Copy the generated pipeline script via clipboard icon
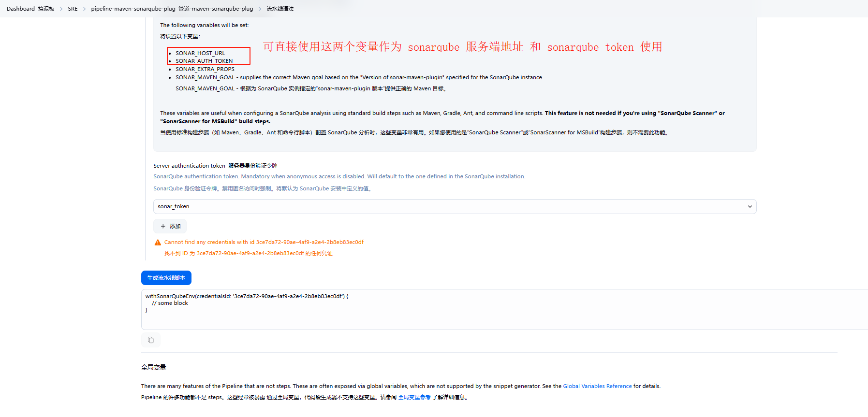Image resolution: width=868 pixels, height=417 pixels. 151,340
